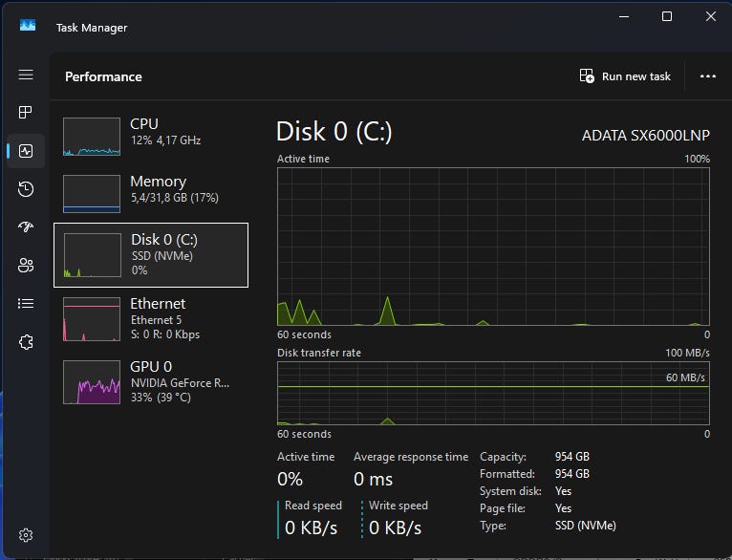Viewport: 732px width, 560px height.
Task: Click the Disk transfer rate graph
Action: (493, 394)
